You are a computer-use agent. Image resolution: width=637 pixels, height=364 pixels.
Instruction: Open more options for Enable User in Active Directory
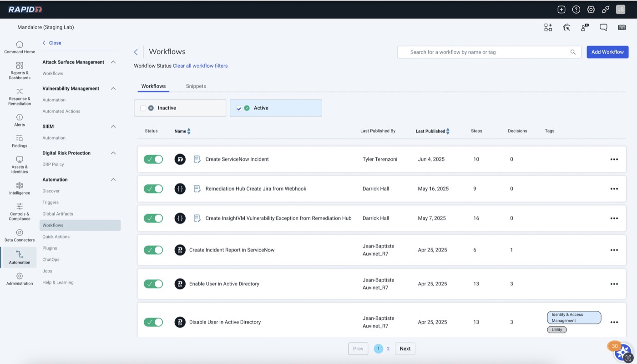coord(614,284)
